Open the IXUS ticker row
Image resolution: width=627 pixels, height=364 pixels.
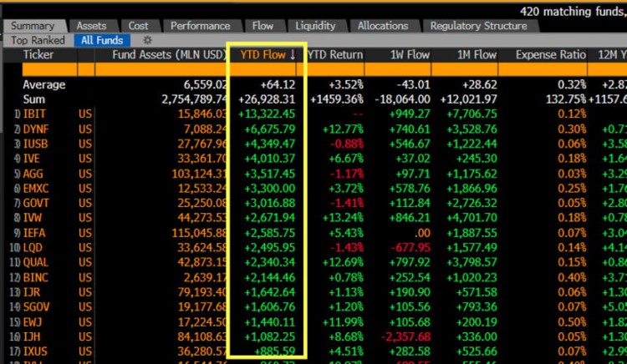(35, 351)
